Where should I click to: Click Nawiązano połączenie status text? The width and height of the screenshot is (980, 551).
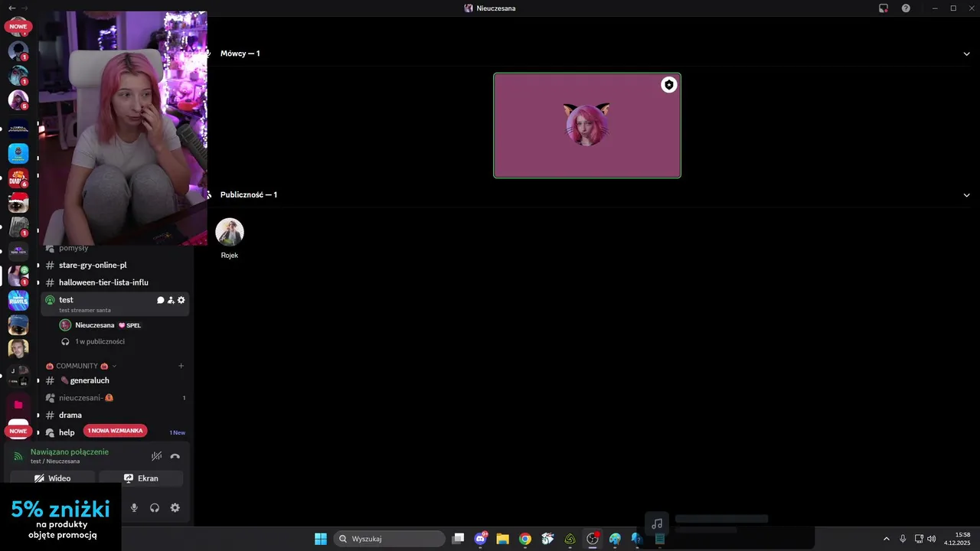tap(70, 452)
